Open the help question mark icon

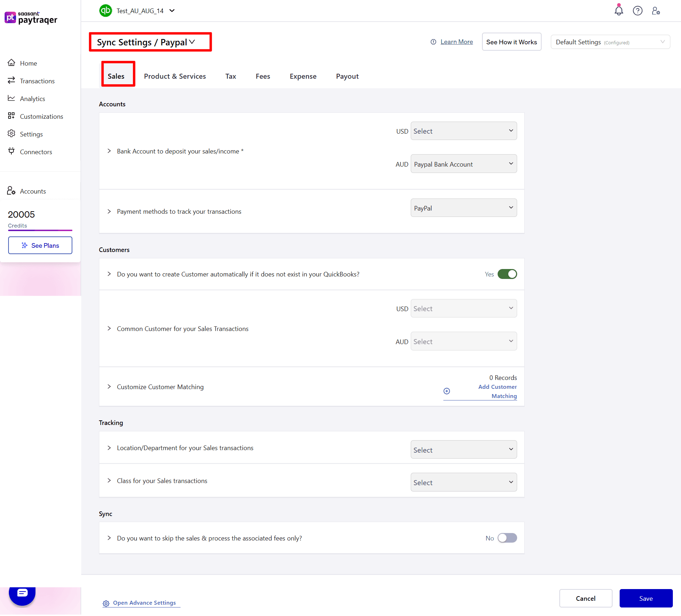[x=637, y=11]
